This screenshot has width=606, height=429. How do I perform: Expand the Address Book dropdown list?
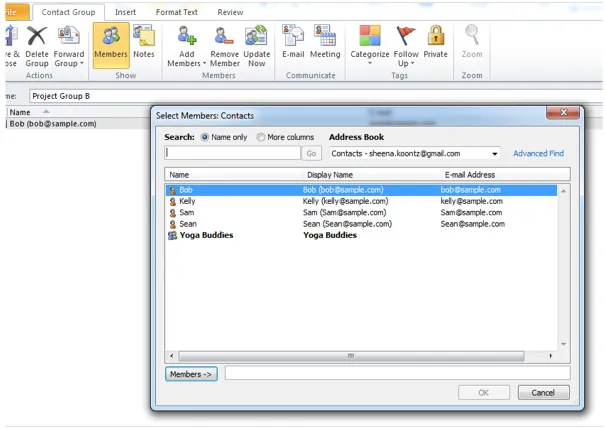pos(495,154)
